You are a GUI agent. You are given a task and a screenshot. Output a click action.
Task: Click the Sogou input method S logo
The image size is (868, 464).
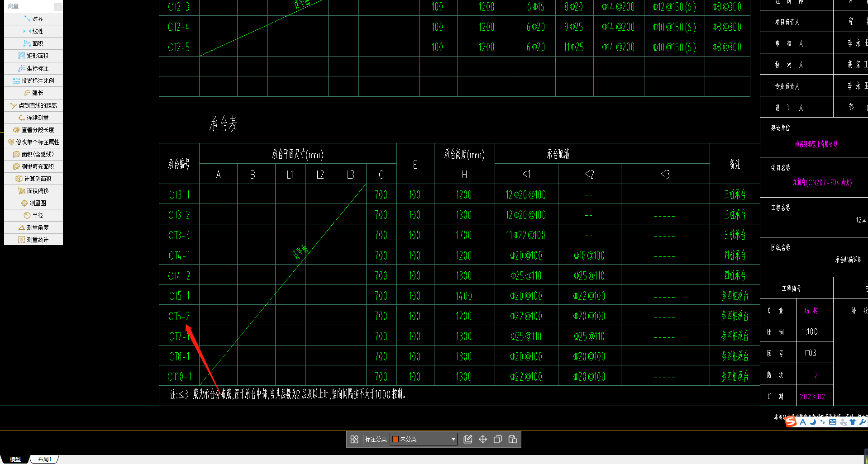[791, 422]
